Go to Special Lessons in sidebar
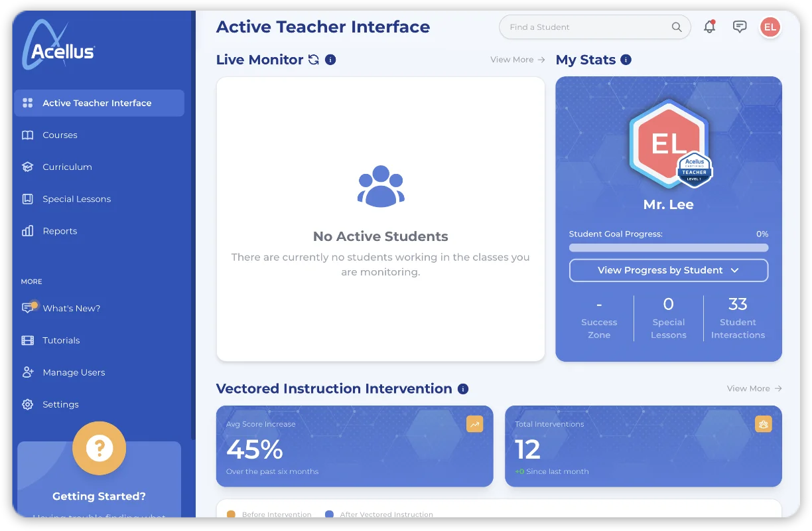 99,199
